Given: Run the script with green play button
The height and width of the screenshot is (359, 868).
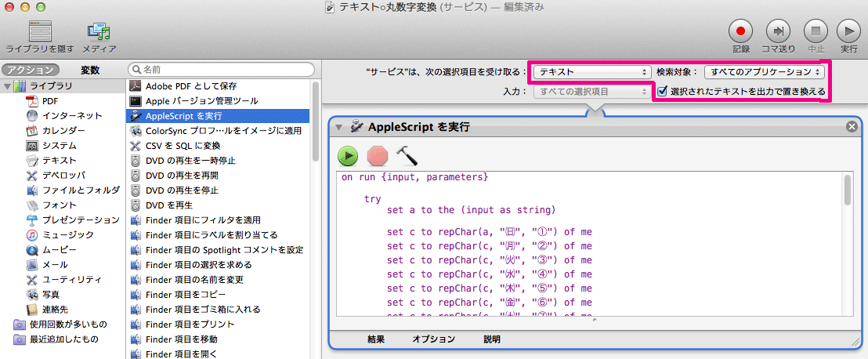Looking at the screenshot, I should point(349,156).
